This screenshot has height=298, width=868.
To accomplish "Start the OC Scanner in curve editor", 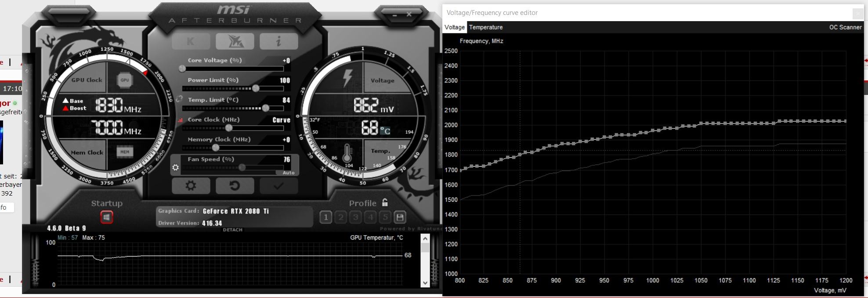I will [x=845, y=27].
